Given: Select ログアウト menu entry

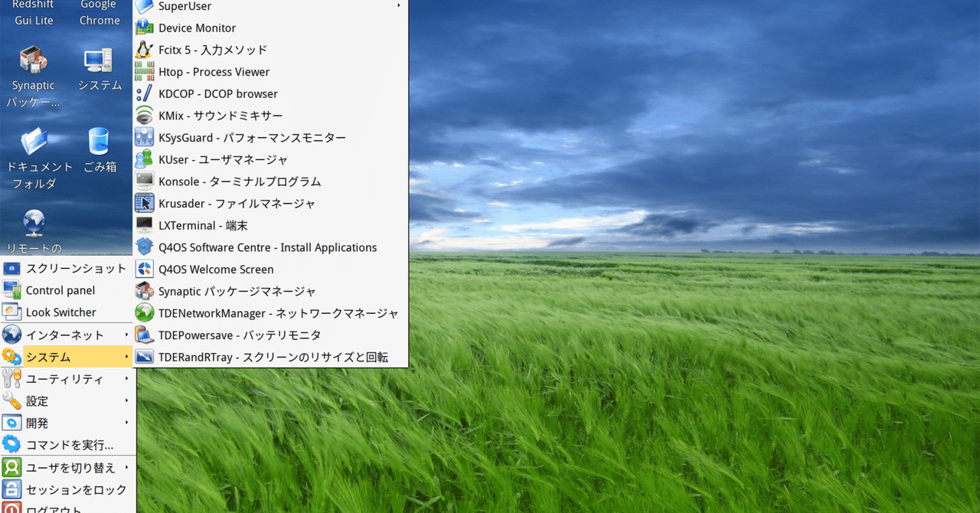Looking at the screenshot, I should point(67,507).
